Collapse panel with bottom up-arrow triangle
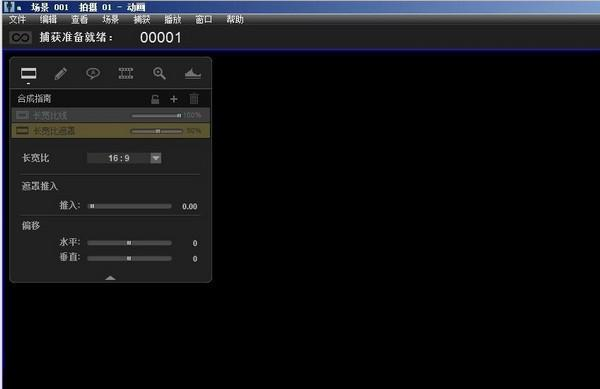 110,278
